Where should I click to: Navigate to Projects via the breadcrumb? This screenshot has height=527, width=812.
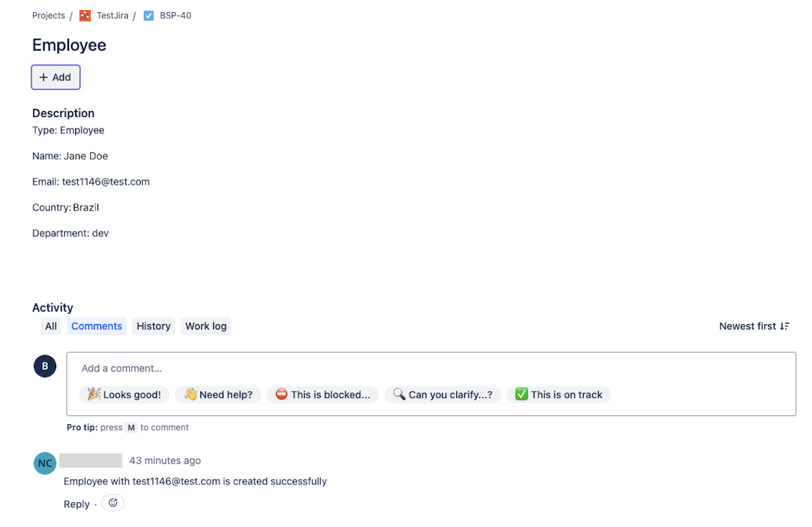(x=48, y=15)
